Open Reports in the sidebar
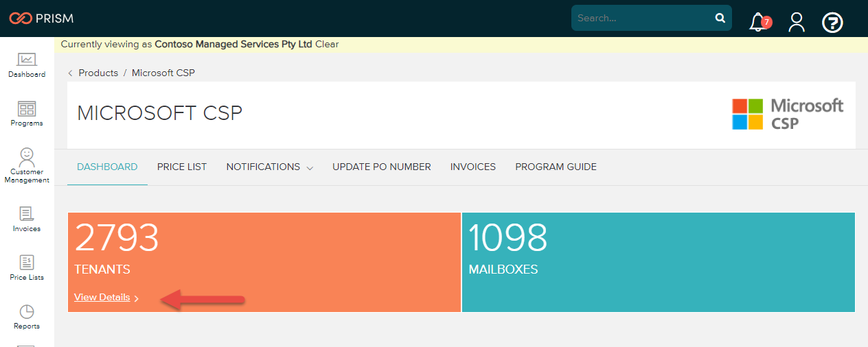Screen dimensions: 868x347 (27, 316)
